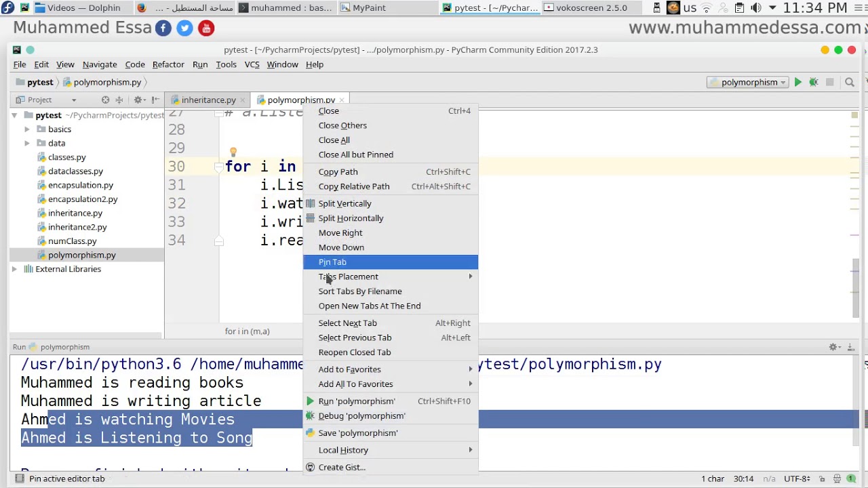Expand External Libraries node

(14, 269)
